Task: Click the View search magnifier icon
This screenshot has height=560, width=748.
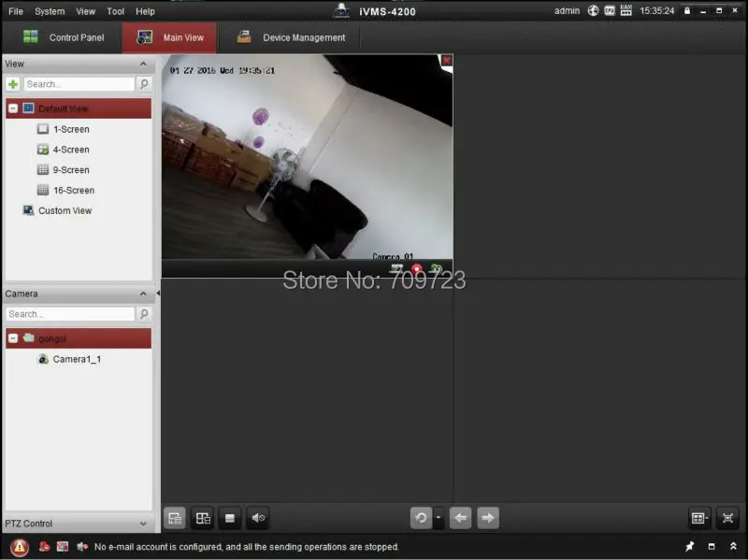Action: coord(144,84)
